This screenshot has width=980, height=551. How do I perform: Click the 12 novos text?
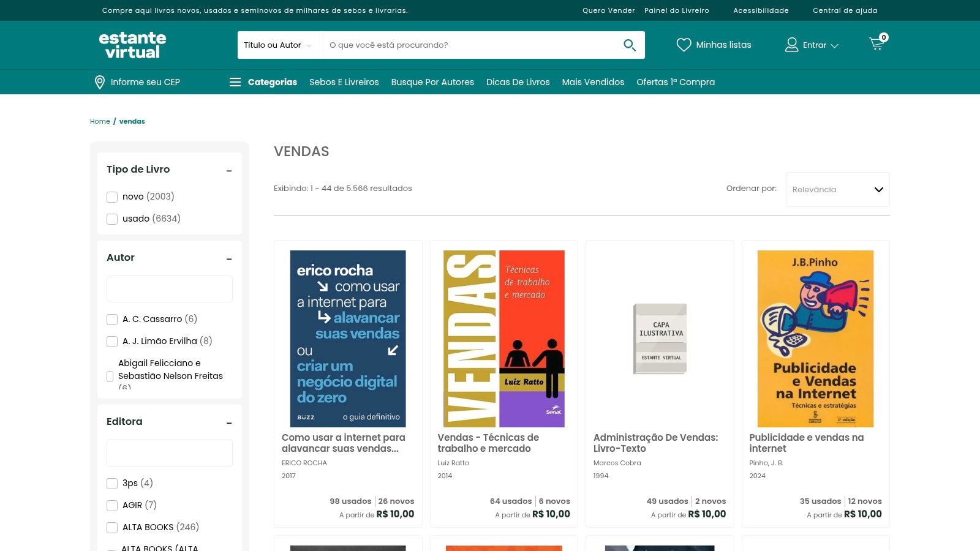865,501
